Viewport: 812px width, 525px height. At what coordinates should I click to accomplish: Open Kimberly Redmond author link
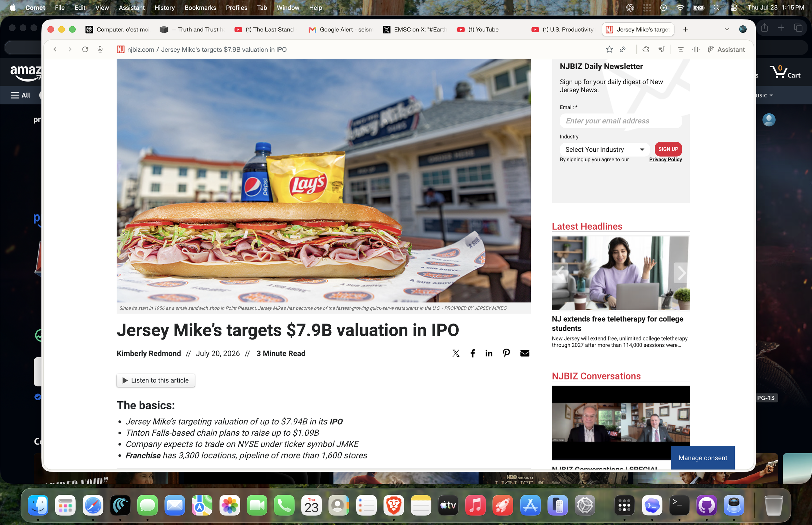coord(148,353)
